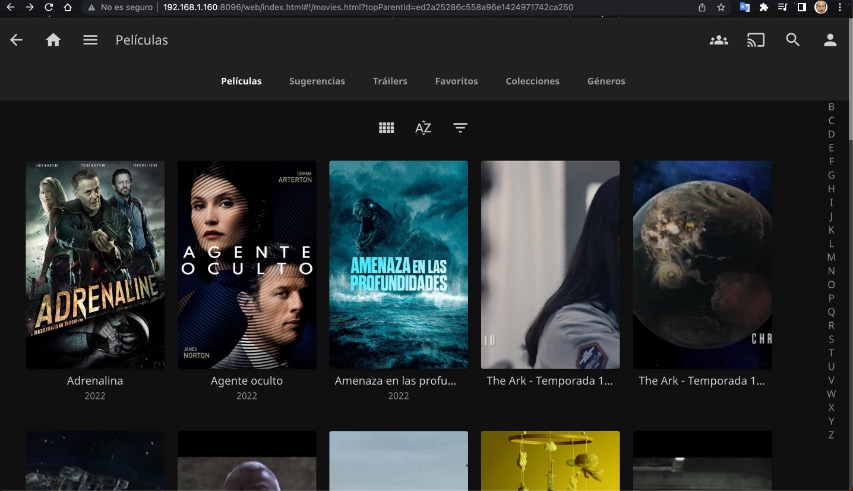Open the The Ark poster with planet

tap(702, 264)
